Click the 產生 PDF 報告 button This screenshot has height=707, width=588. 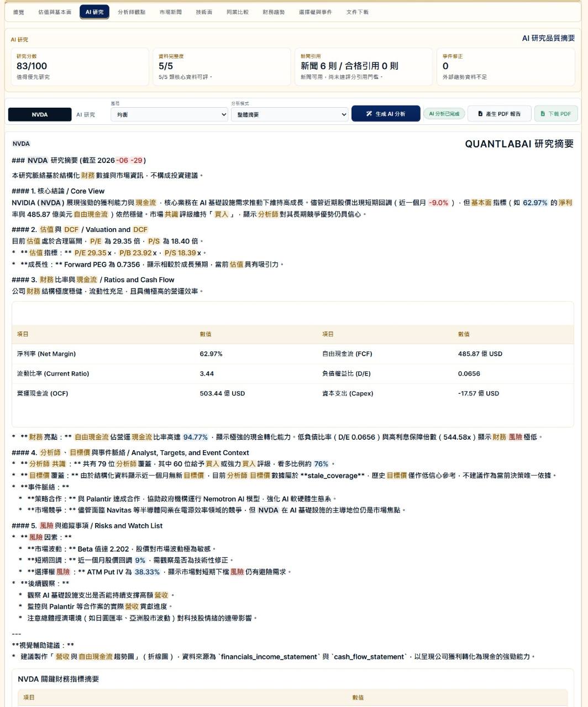click(x=499, y=114)
